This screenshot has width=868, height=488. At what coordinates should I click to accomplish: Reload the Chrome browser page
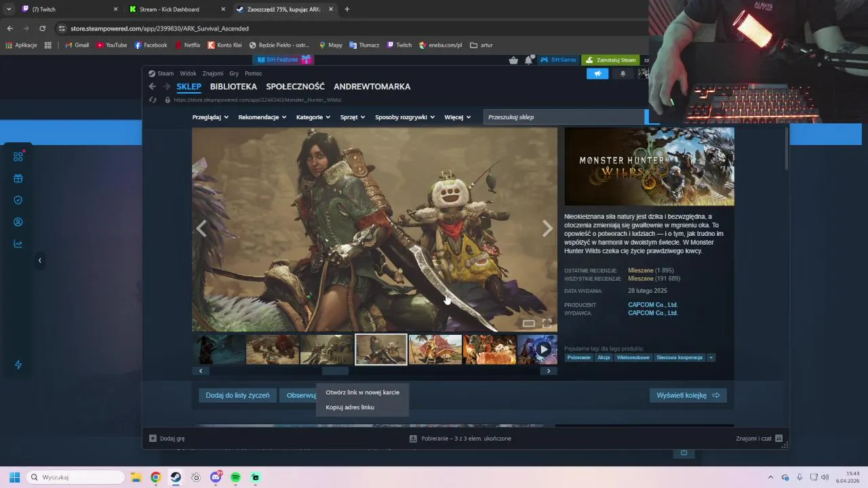point(42,28)
